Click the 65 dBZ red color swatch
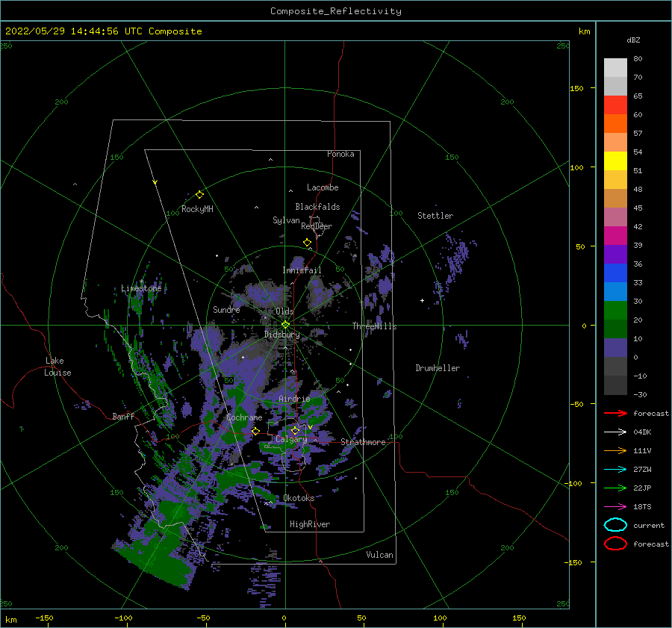The height and width of the screenshot is (628, 672). (x=615, y=105)
